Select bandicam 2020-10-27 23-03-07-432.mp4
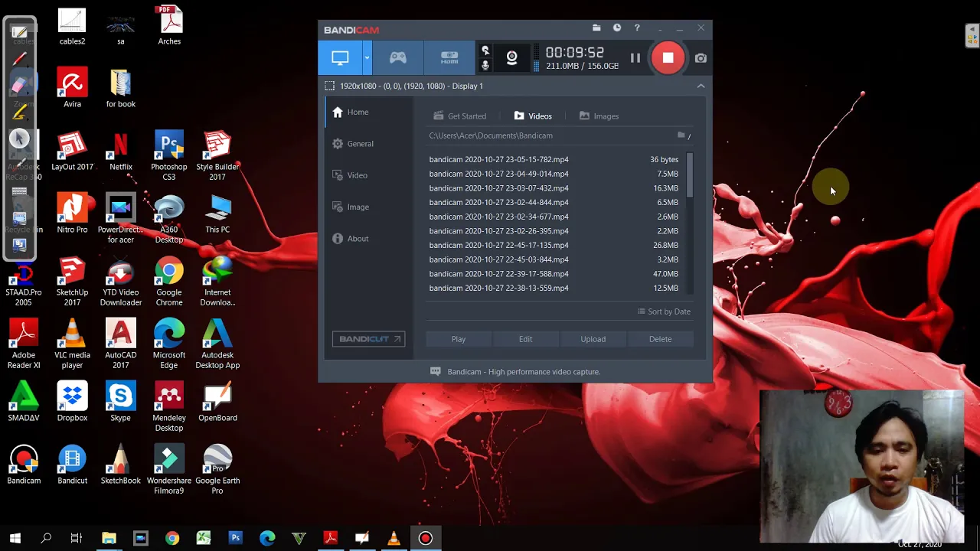 [x=554, y=188]
